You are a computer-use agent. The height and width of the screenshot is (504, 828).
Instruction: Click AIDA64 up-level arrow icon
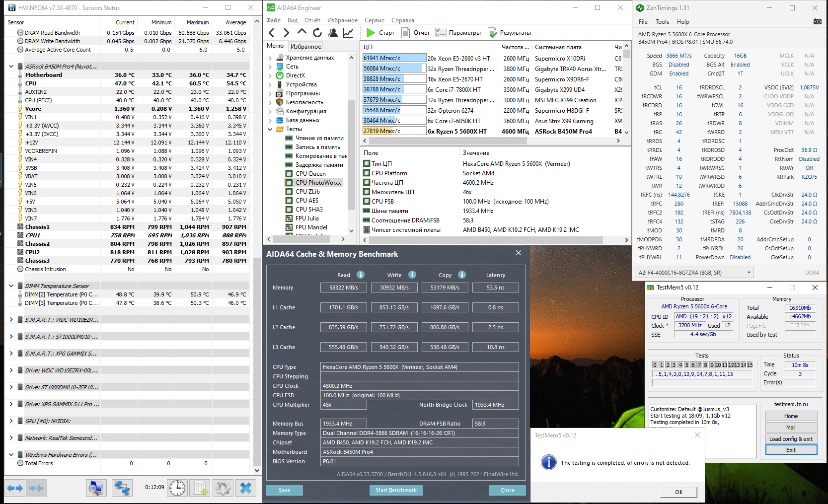302,33
